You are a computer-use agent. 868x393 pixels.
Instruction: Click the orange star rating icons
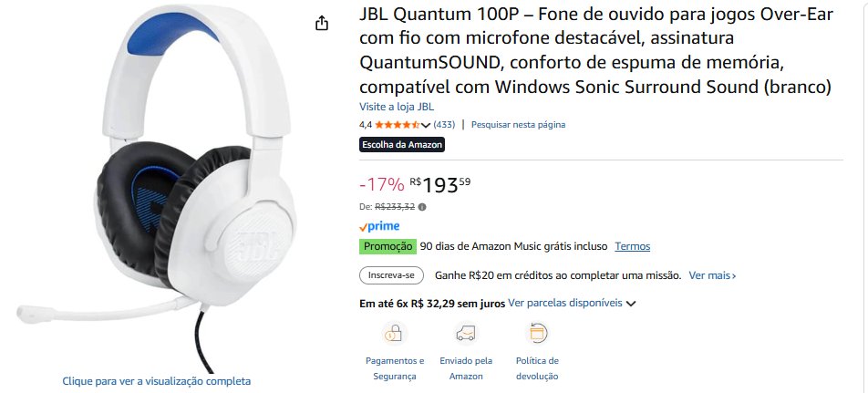(397, 125)
